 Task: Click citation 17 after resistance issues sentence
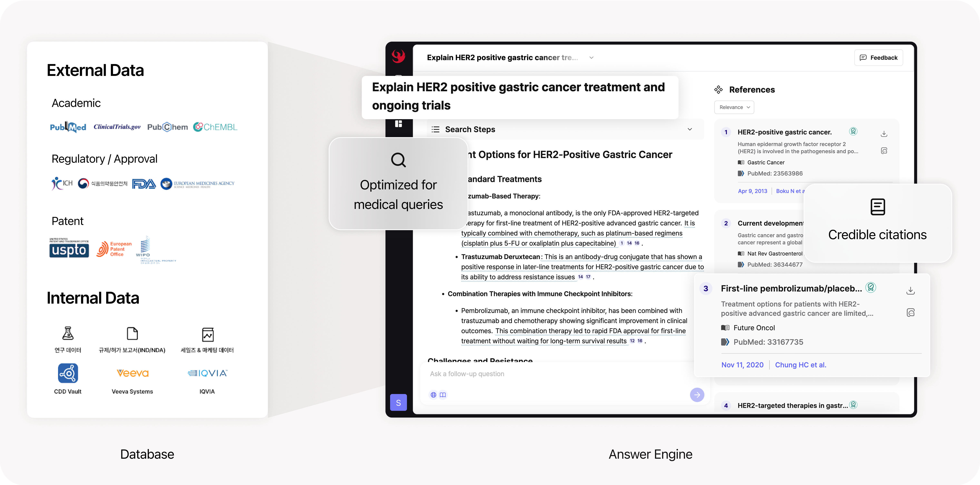[x=588, y=277]
